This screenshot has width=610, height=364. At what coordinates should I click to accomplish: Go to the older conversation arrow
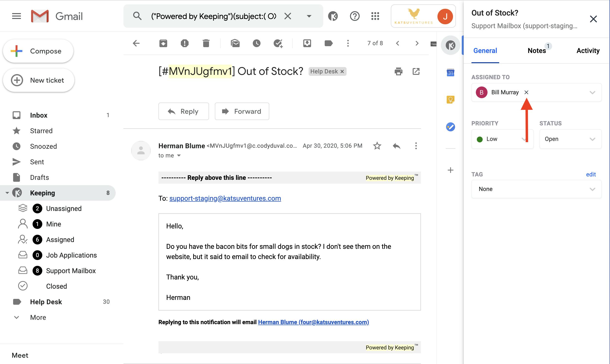pyautogui.click(x=417, y=43)
